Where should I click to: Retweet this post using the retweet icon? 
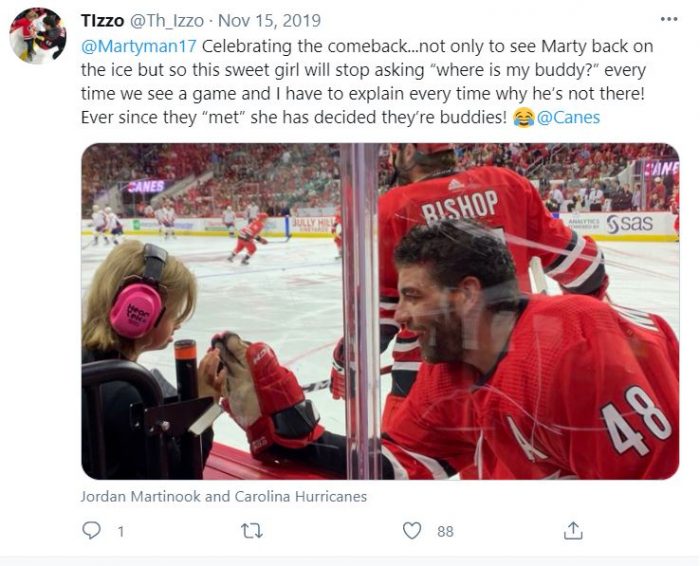coord(252,531)
